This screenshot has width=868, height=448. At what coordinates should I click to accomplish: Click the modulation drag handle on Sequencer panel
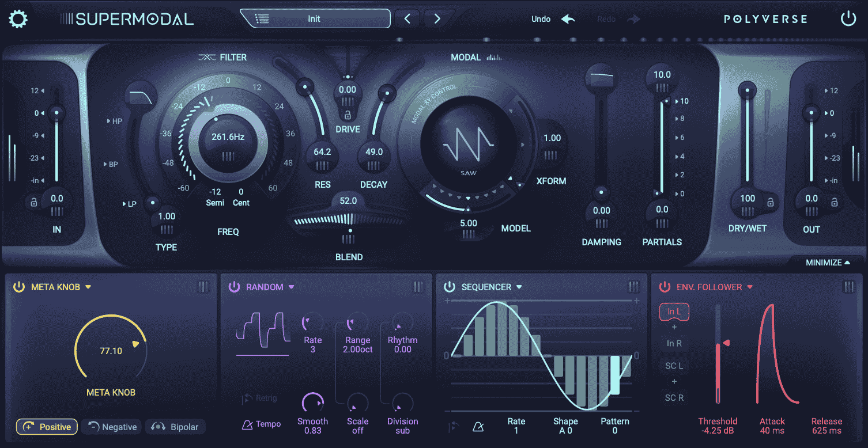point(633,286)
